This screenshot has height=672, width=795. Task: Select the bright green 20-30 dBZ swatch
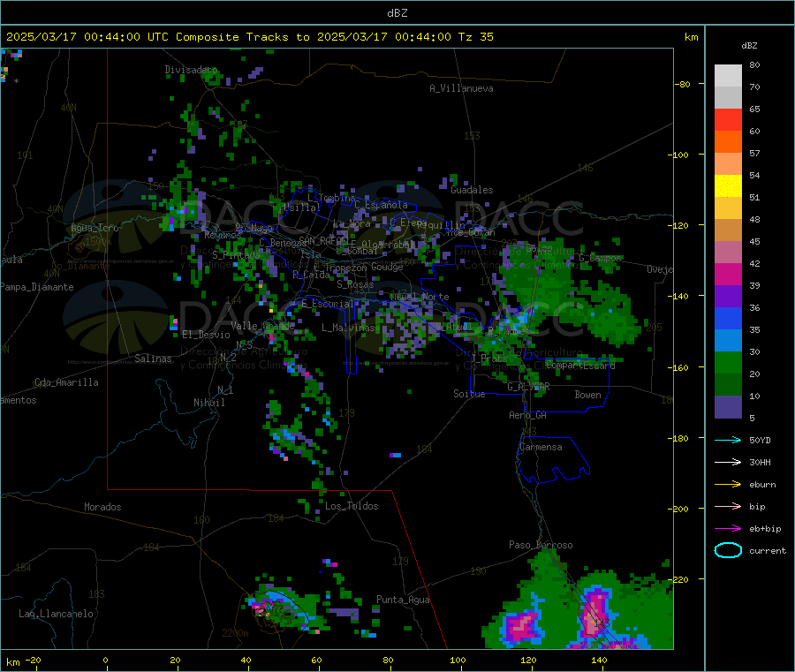[x=728, y=363]
